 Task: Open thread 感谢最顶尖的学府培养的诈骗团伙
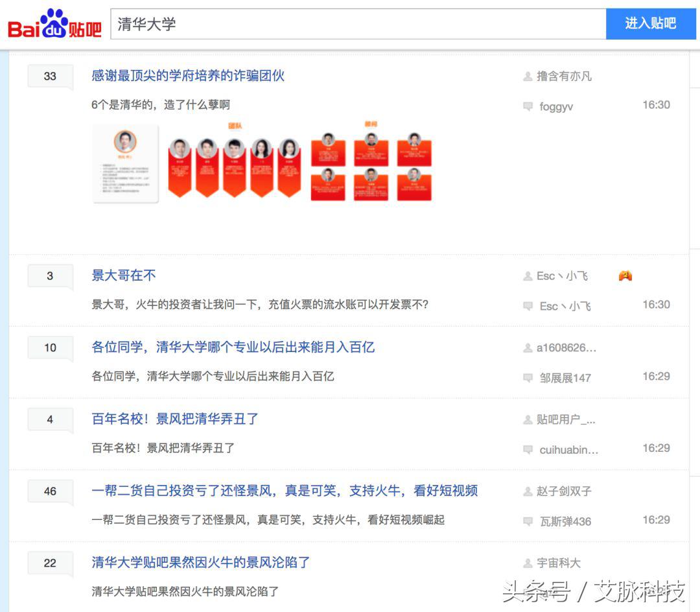coord(188,76)
